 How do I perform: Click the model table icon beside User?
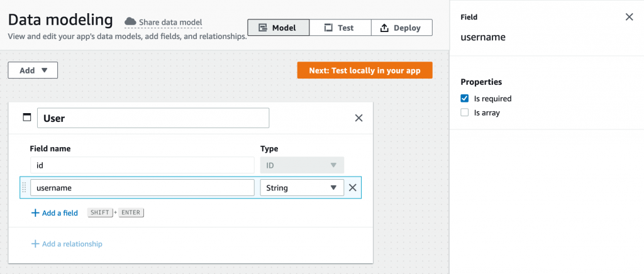[26, 118]
